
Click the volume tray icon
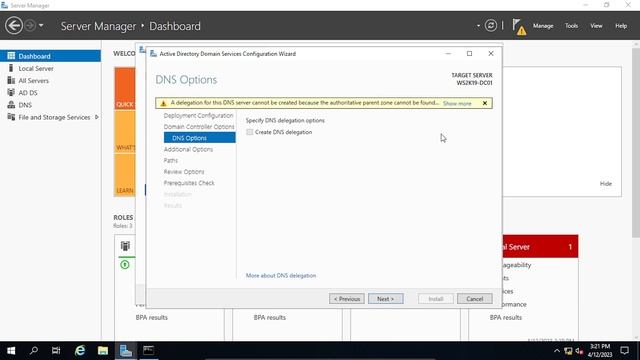click(579, 351)
